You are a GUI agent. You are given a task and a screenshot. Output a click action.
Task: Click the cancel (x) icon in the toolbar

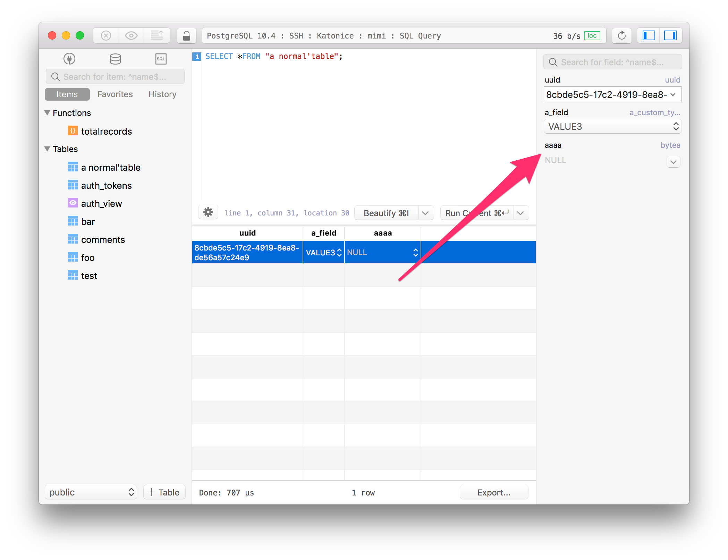(105, 35)
